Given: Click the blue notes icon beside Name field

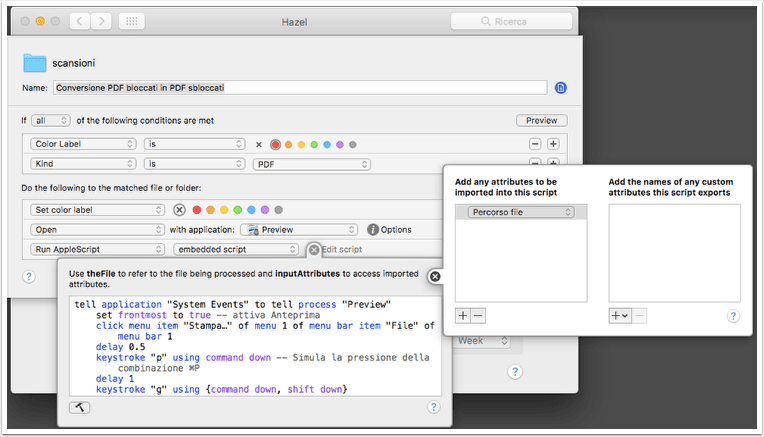Looking at the screenshot, I should [x=561, y=88].
